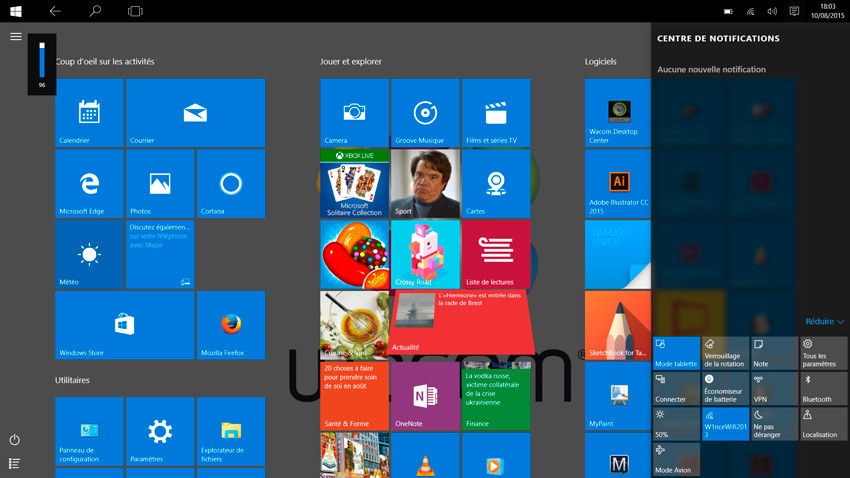Image resolution: width=850 pixels, height=478 pixels.
Task: Click the battery tray icon
Action: click(729, 11)
